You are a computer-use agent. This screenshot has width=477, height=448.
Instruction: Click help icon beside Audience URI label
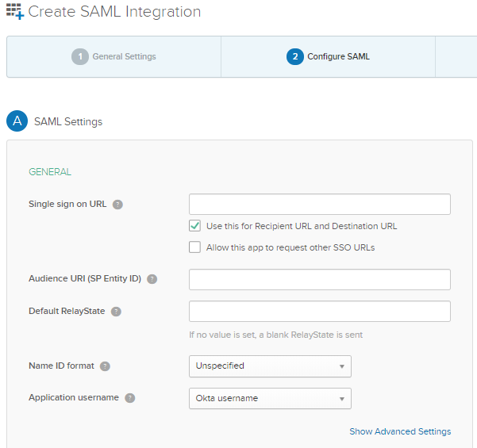[152, 279]
